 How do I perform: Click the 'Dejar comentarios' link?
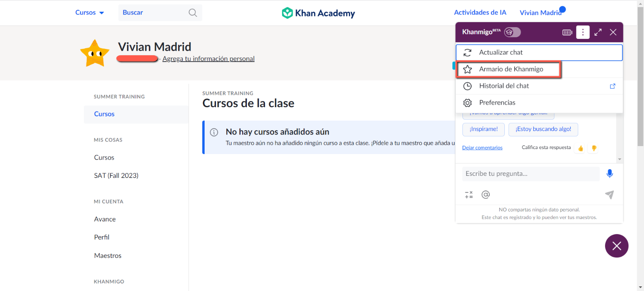[x=482, y=147]
